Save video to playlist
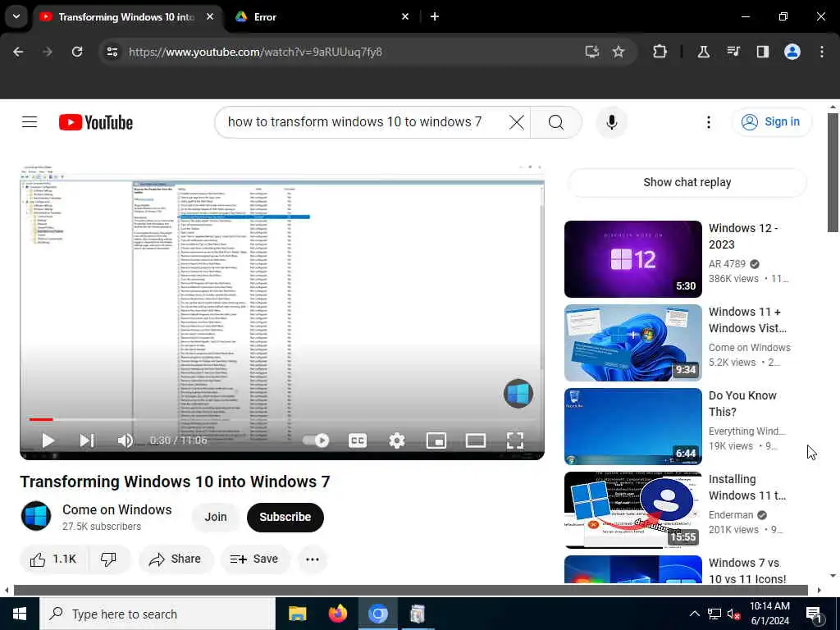 point(254,559)
